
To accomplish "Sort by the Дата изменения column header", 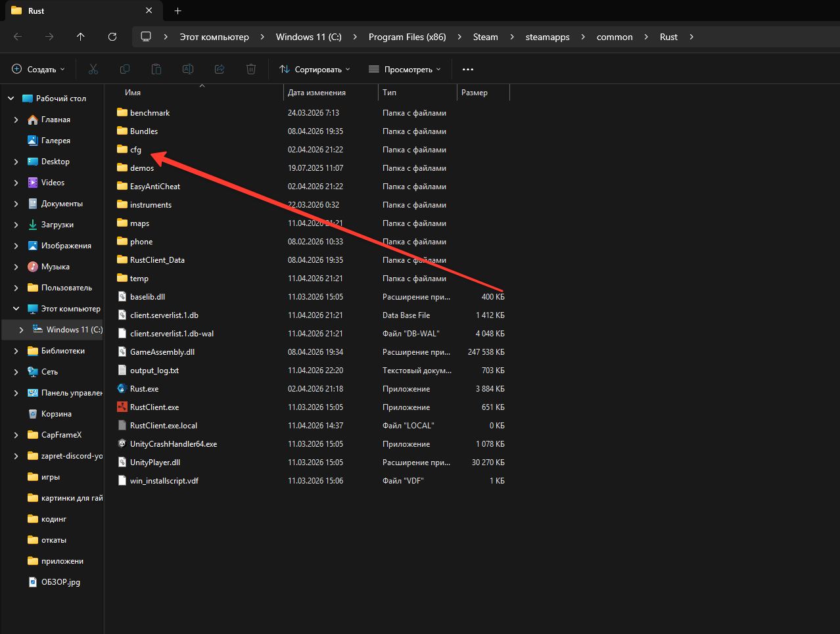I will [x=317, y=93].
